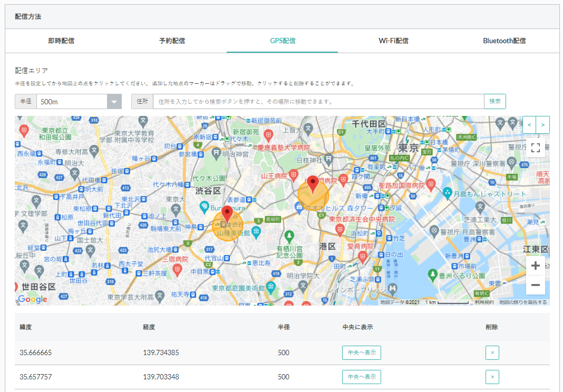Click the 慶應義塾大学病院 hospital pin
The image size is (563, 392).
[x=268, y=136]
